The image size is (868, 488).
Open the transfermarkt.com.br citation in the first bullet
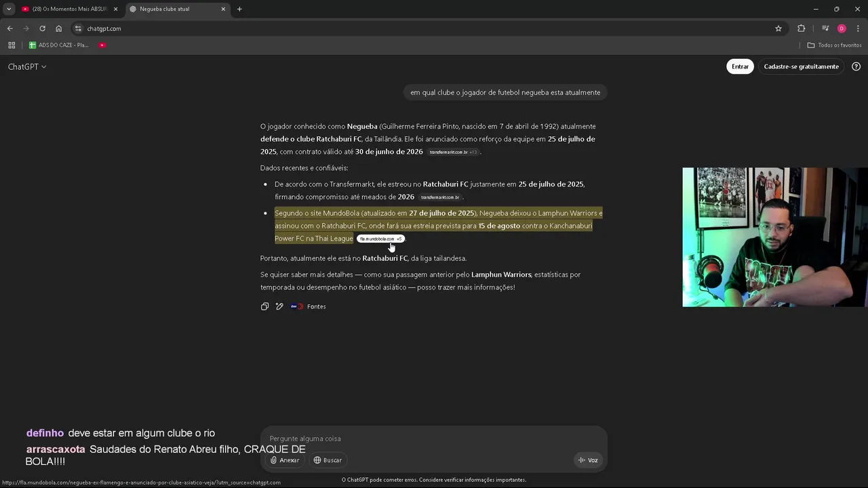tap(440, 197)
